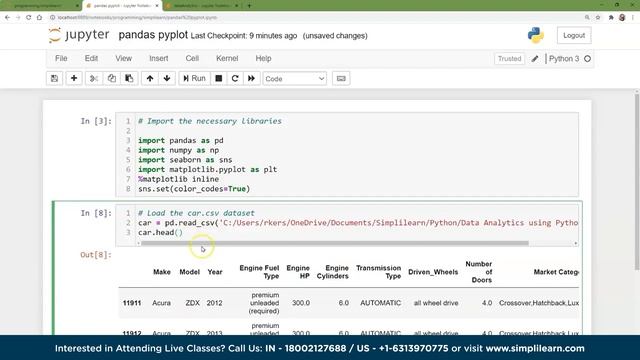Click the Driven_Wheels column header

[433, 272]
